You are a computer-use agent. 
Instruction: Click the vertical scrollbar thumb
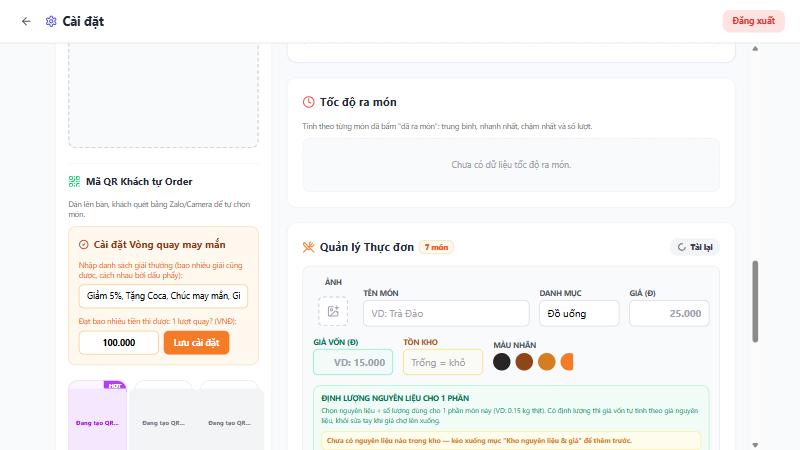point(755,302)
